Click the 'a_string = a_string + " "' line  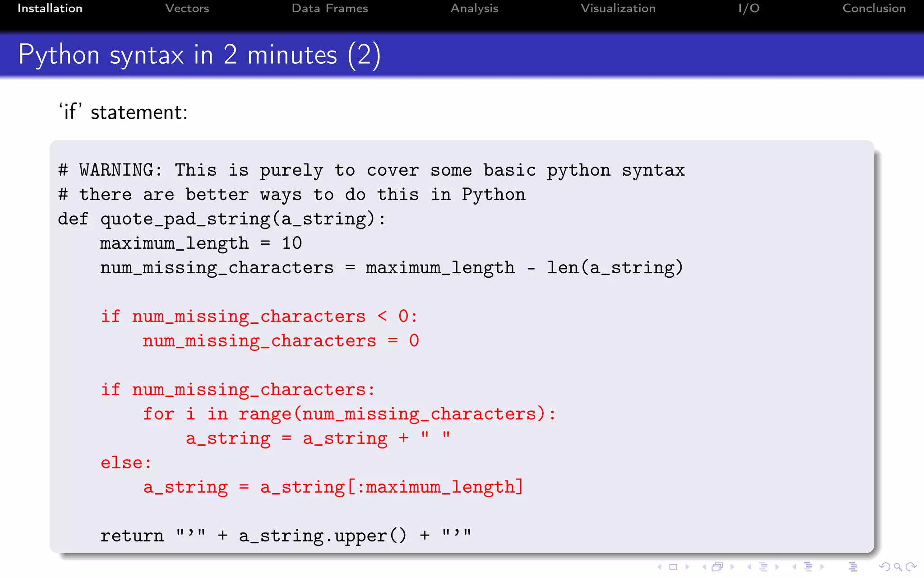[x=318, y=438]
